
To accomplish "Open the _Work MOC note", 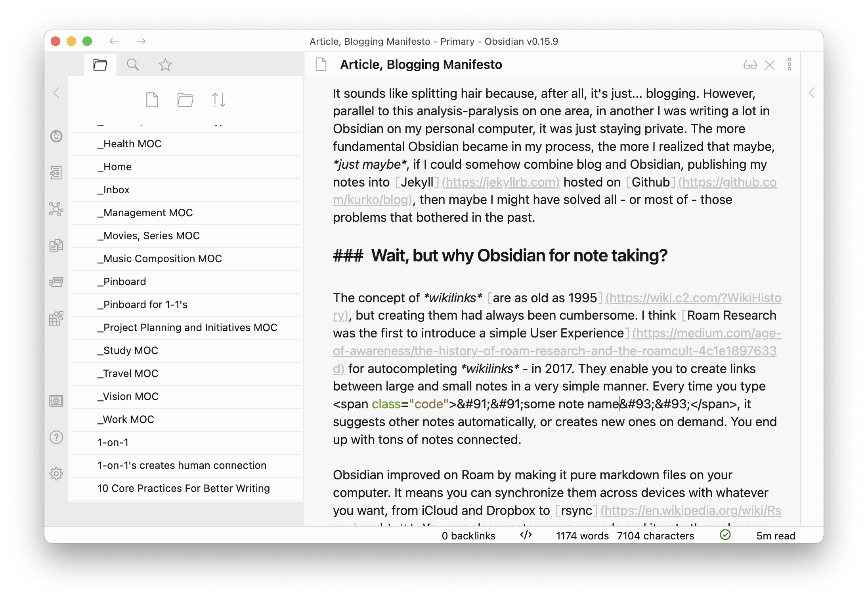I will pos(185,419).
